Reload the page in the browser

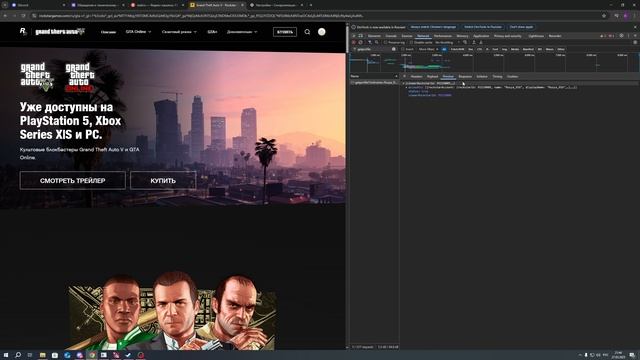coord(23,16)
